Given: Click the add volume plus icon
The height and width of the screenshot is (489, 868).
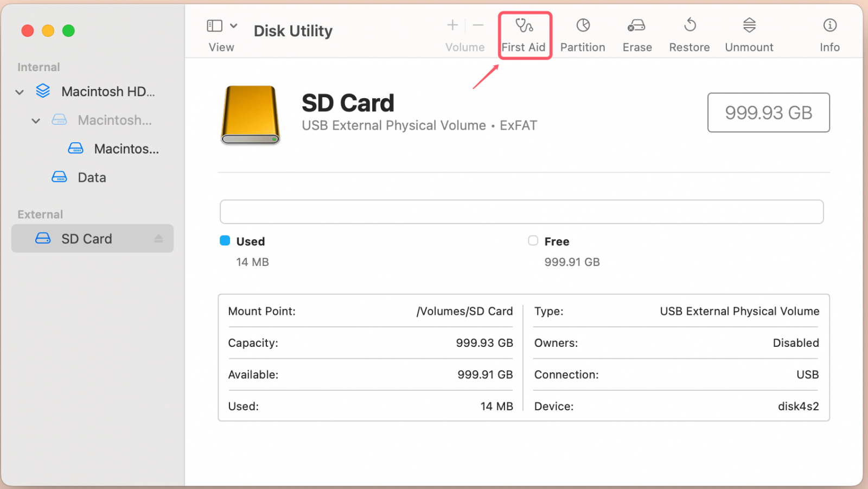Looking at the screenshot, I should point(452,25).
